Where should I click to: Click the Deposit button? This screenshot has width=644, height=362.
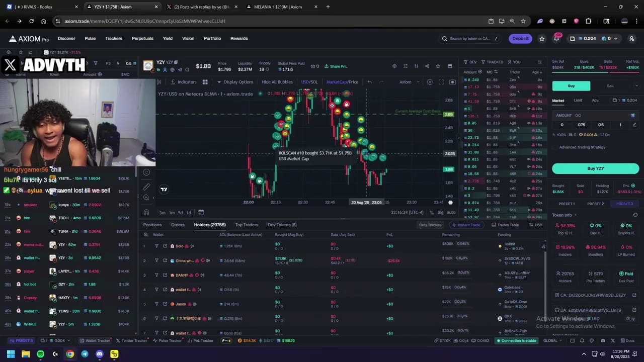(520, 39)
